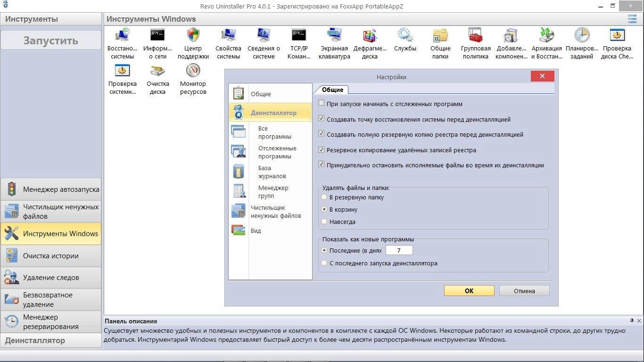
Task: Expand the Деинсталлятор section at sidebar bottom
Action: tap(51, 340)
